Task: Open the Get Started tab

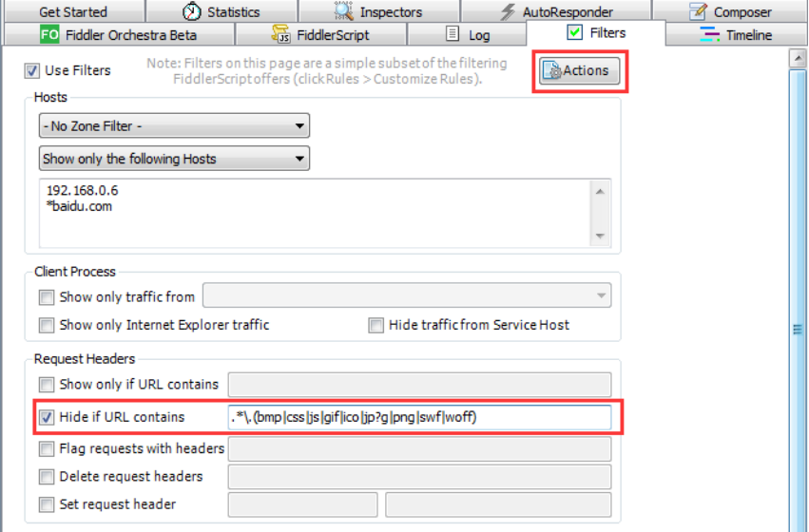Action: click(73, 11)
